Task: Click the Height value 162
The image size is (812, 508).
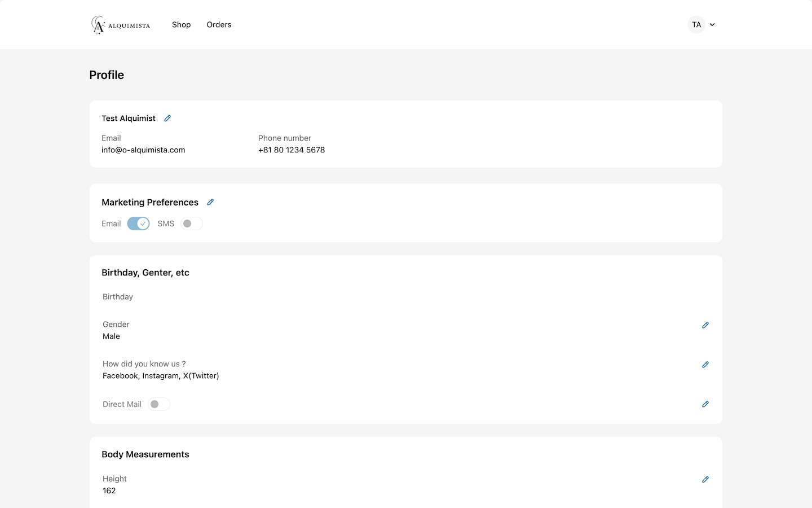Action: [109, 491]
